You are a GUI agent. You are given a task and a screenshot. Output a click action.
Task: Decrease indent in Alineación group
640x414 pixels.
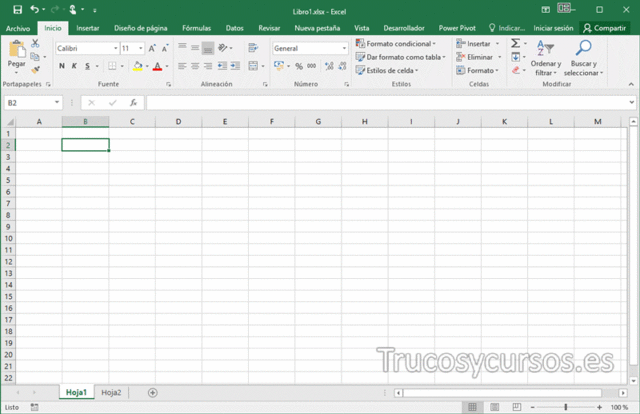point(222,66)
